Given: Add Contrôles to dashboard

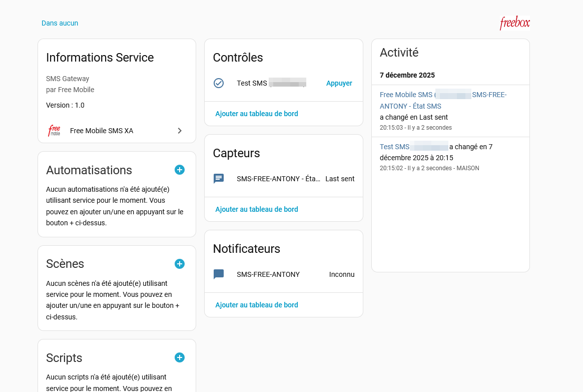Looking at the screenshot, I should point(257,114).
